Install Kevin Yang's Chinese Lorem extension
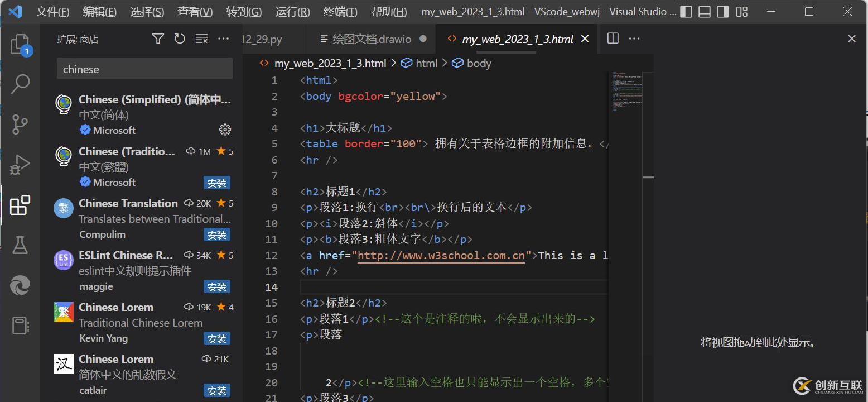Screen dimensions: 868x402 [216, 339]
